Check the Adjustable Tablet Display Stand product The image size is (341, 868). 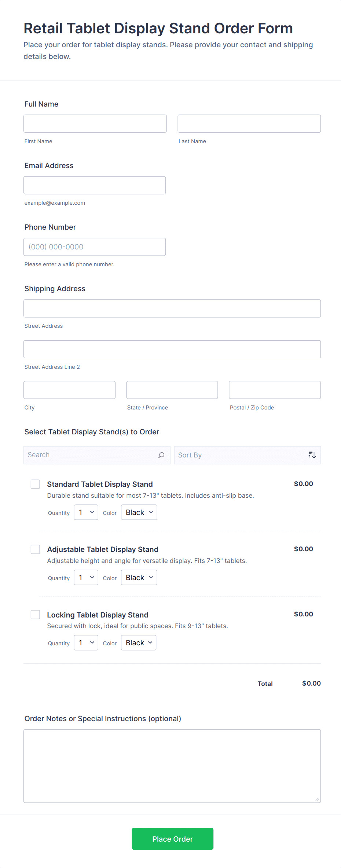[x=35, y=549]
